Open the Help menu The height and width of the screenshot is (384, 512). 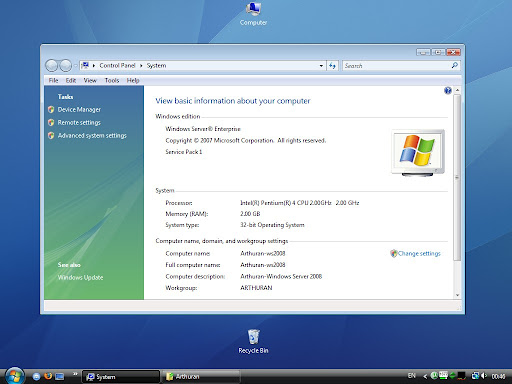tap(133, 80)
